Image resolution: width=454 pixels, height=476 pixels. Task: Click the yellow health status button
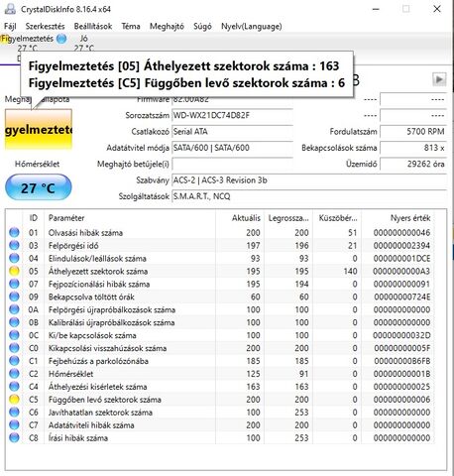pyautogui.click(x=39, y=130)
